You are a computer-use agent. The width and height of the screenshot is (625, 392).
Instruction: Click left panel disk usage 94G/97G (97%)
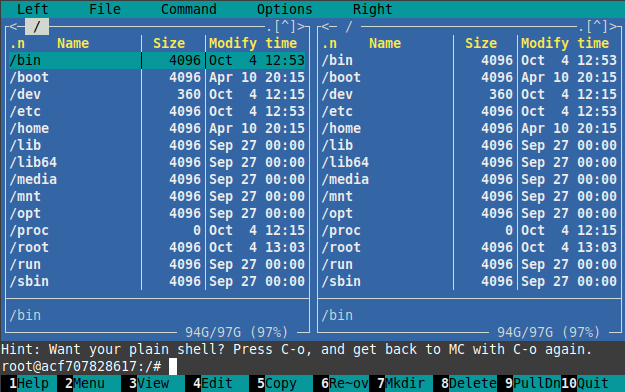(237, 332)
